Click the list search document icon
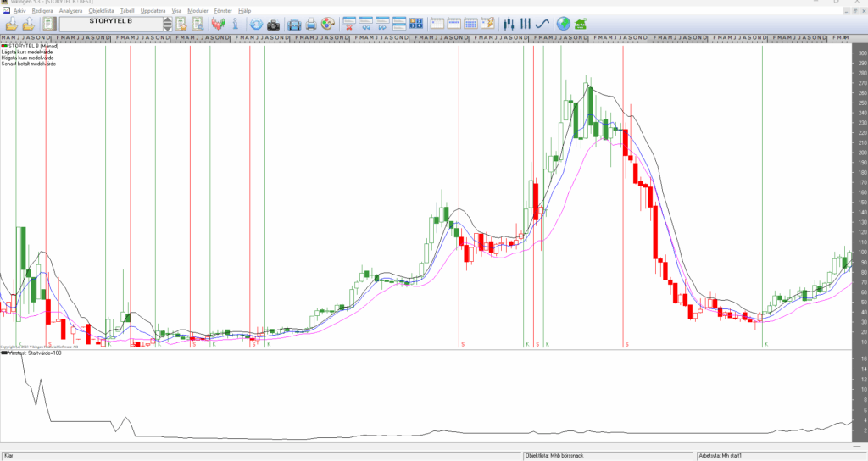The image size is (868, 461). coord(198,24)
